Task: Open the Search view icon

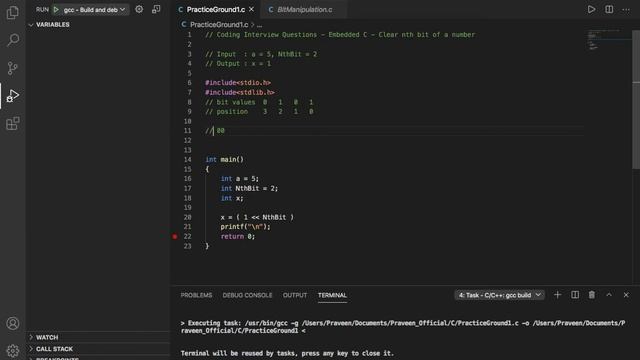Action: [x=13, y=40]
